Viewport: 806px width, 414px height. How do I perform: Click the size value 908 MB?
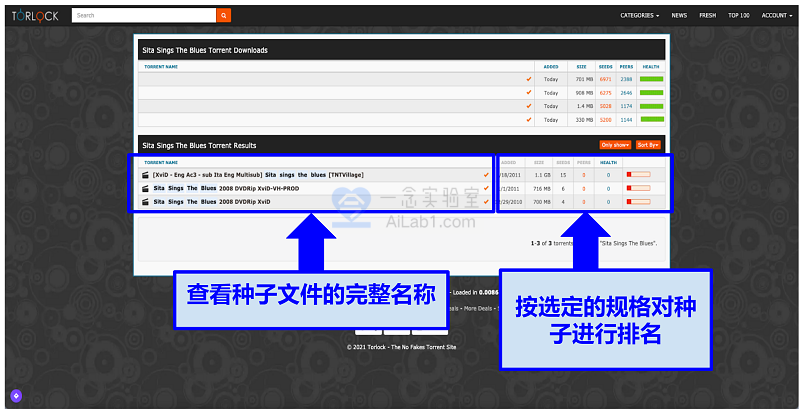coord(584,93)
